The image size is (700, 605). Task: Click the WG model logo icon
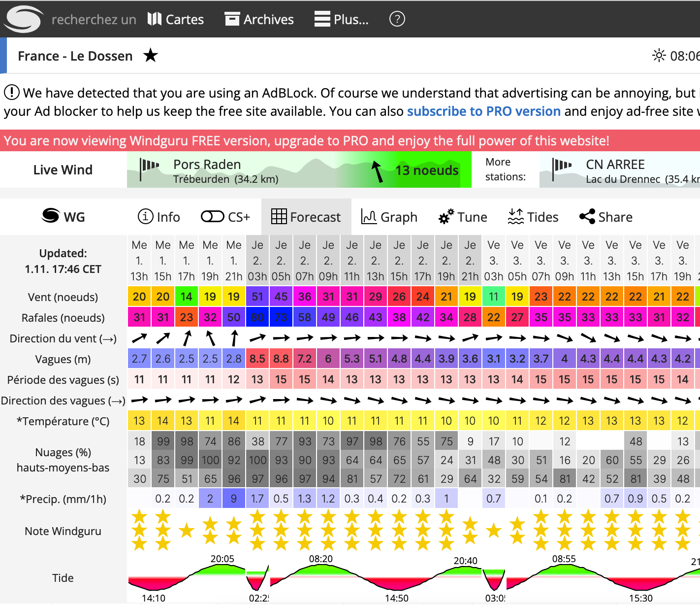pyautogui.click(x=50, y=216)
